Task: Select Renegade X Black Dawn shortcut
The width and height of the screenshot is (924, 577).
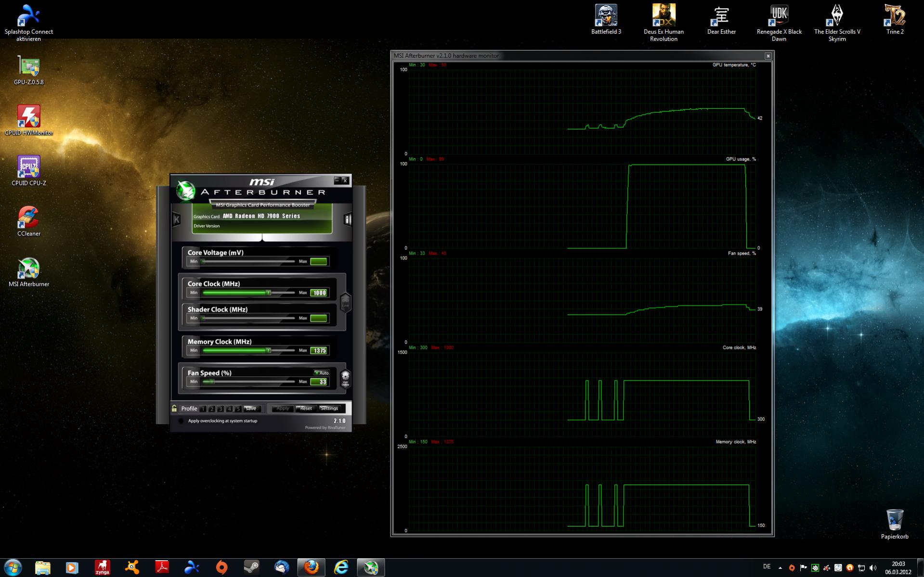Action: click(779, 22)
